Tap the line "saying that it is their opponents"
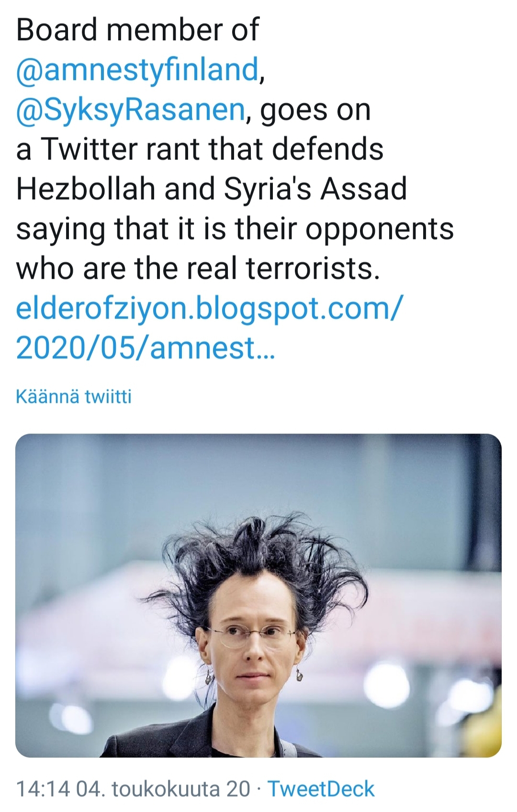This screenshot has width=517, height=812. [235, 229]
